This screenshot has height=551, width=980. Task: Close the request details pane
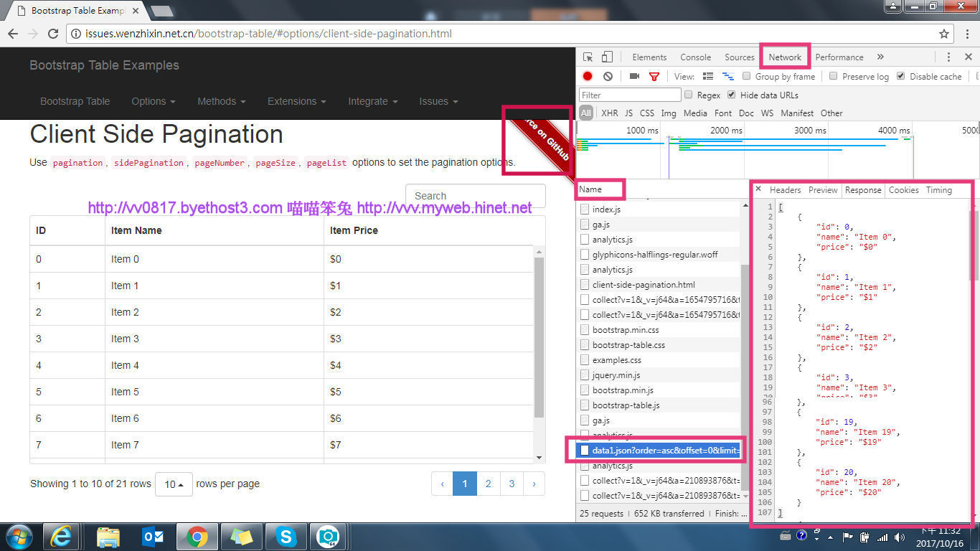click(758, 189)
